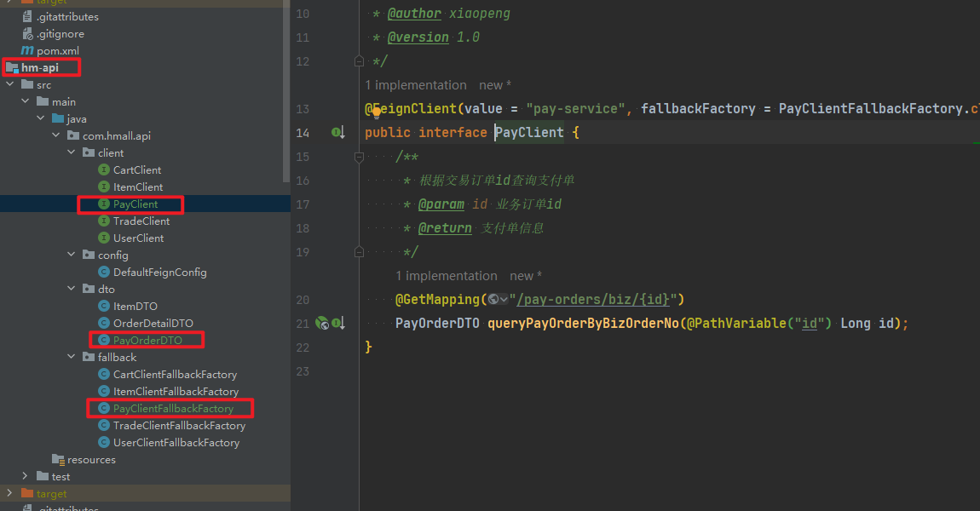This screenshot has width=980, height=511.
Task: Click the project panel vertical scrollbar
Action: coord(286,94)
